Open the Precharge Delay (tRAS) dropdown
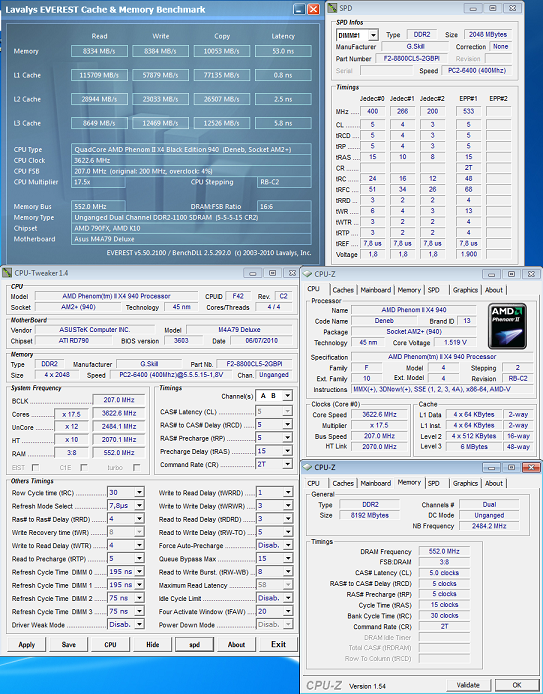 287,451
